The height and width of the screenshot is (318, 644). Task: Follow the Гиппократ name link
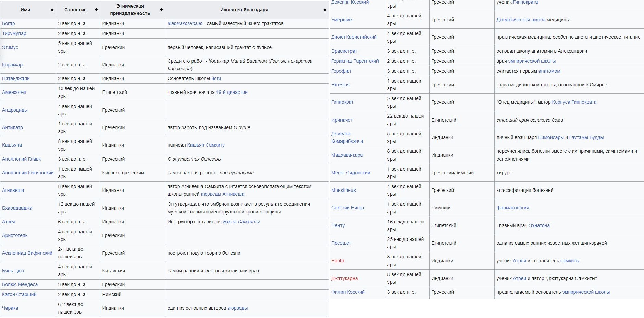342,102
